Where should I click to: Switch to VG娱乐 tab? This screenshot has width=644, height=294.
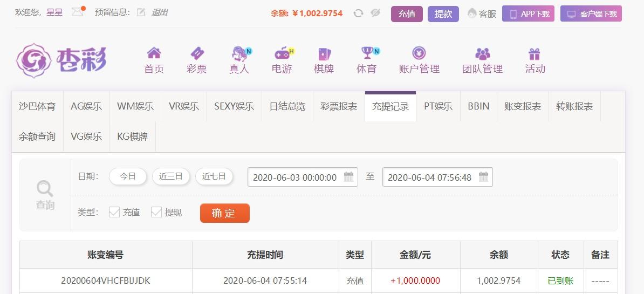pyautogui.click(x=86, y=136)
